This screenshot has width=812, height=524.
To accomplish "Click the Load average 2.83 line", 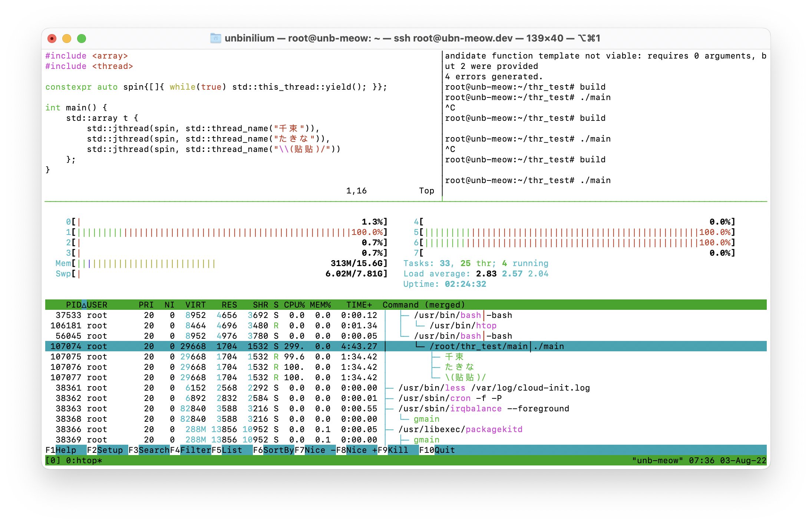I will 476,273.
